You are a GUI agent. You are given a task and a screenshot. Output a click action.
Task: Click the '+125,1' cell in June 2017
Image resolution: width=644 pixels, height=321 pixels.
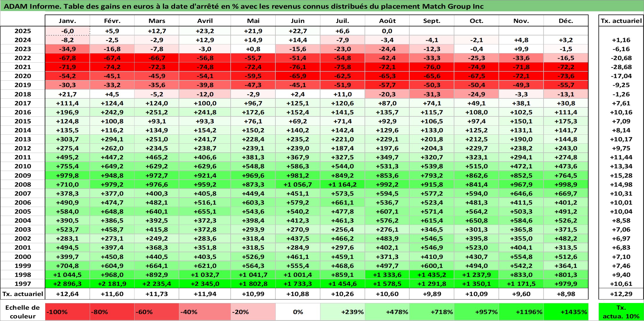[298, 103]
